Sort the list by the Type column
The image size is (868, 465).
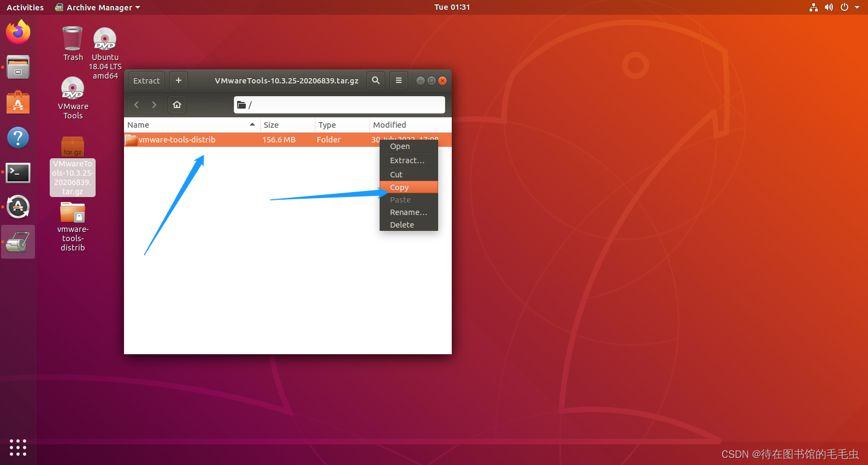coord(342,125)
